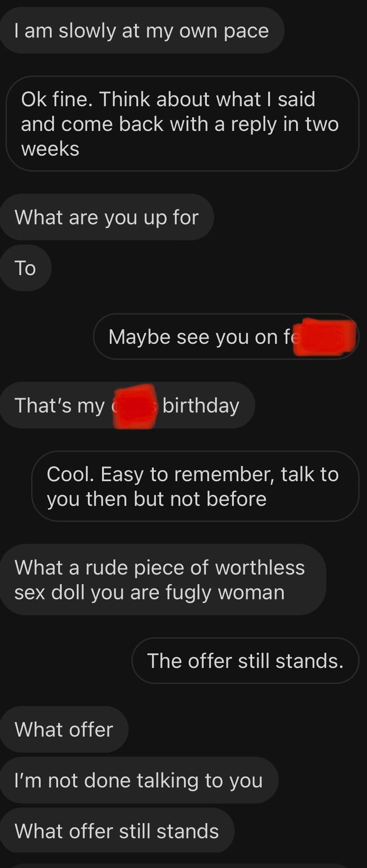Tap the 'I am slowly at my own pace' message
The image size is (367, 868).
(x=142, y=31)
